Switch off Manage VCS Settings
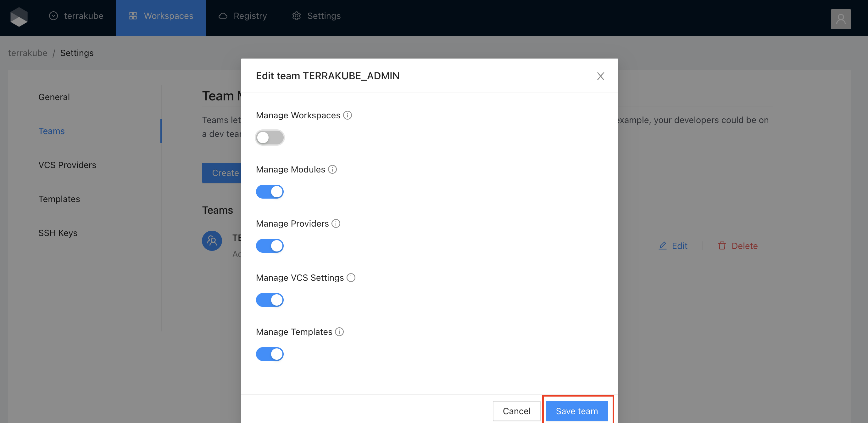The width and height of the screenshot is (868, 423). (270, 300)
